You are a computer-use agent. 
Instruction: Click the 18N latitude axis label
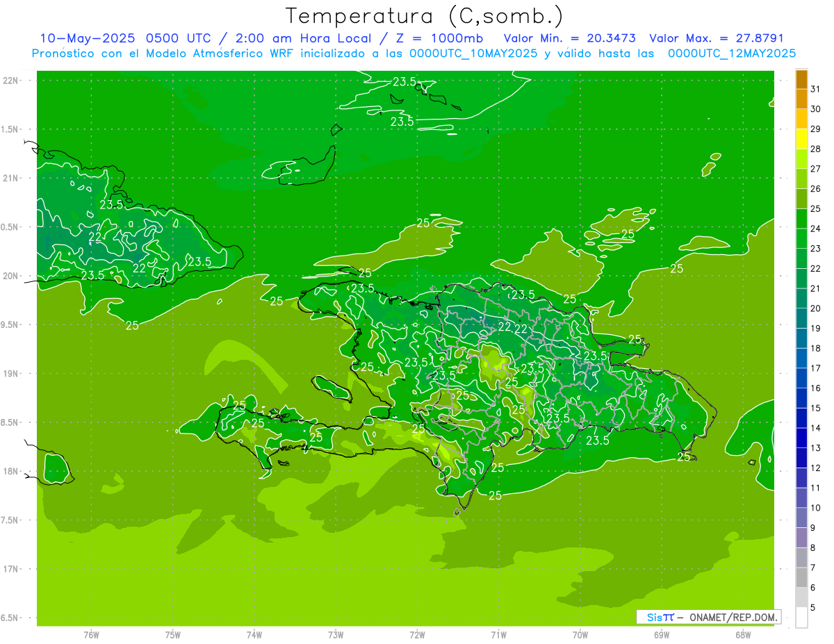tap(12, 471)
